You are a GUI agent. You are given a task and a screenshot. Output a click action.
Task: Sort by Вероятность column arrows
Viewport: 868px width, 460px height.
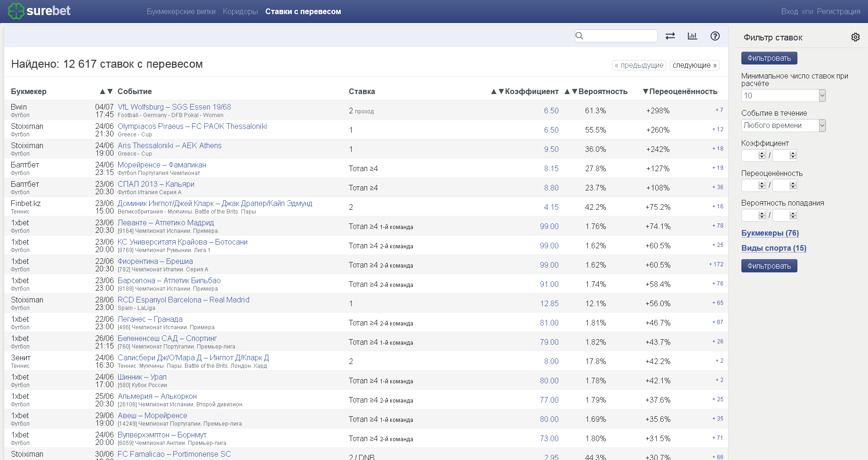pos(571,91)
